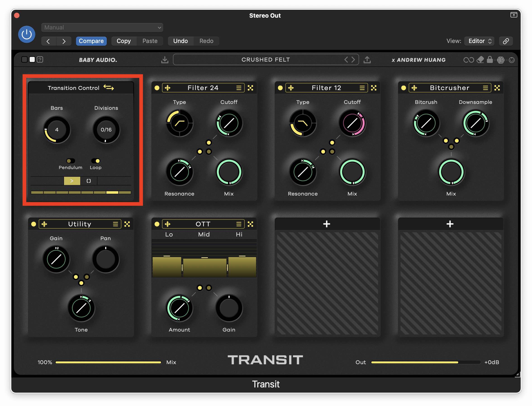Open Filter 12 module menu

point(362,88)
